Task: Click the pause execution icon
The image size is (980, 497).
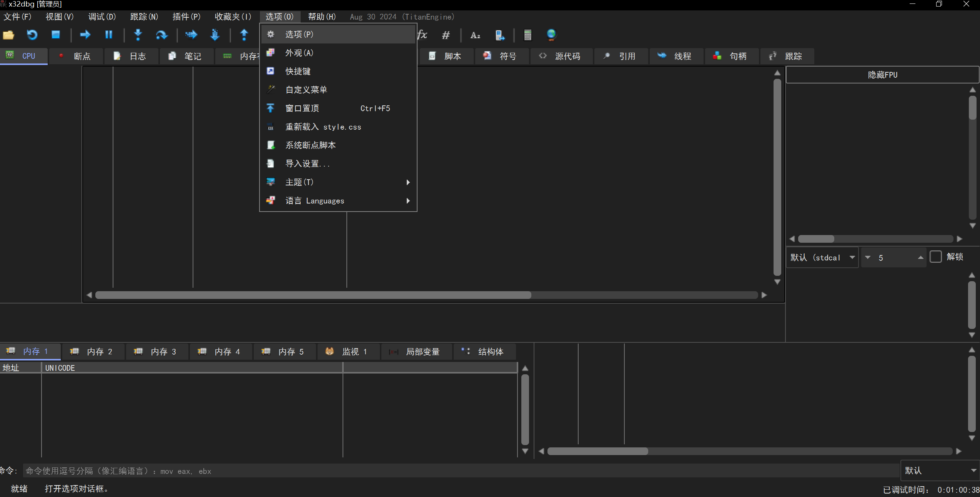Action: pyautogui.click(x=109, y=35)
